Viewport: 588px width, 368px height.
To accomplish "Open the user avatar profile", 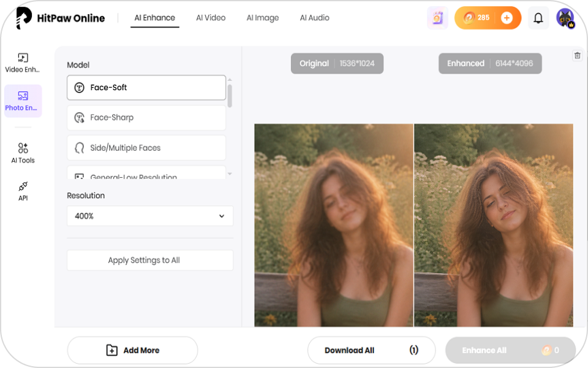I will pyautogui.click(x=565, y=18).
